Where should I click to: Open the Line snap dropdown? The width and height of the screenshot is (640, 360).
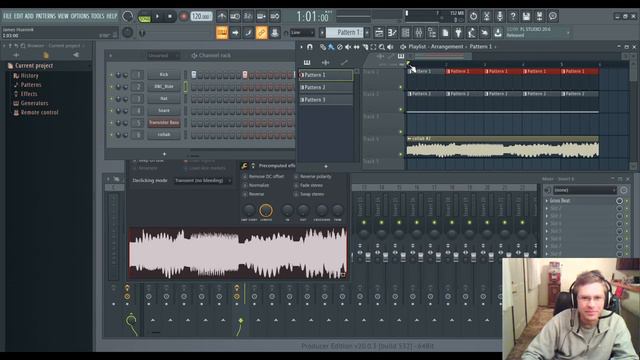coord(302,33)
